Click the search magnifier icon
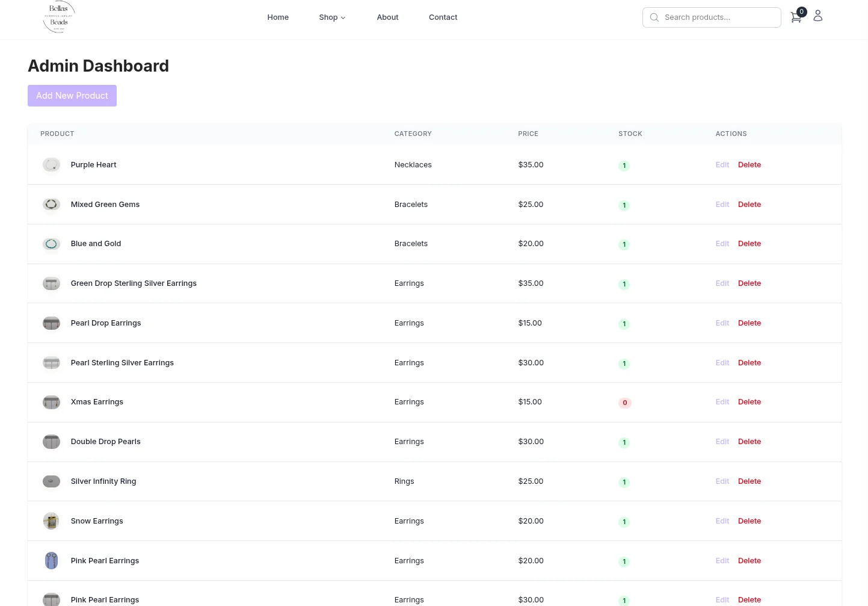868x606 pixels. [654, 17]
